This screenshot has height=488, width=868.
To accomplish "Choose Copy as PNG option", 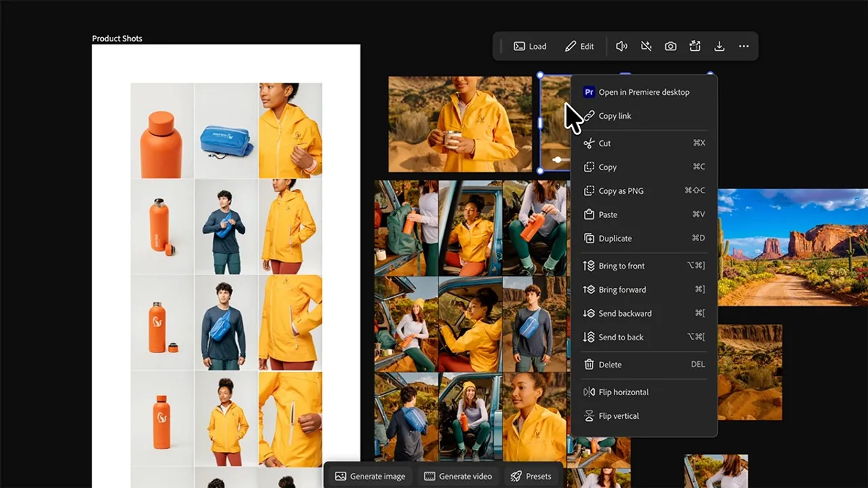I will [620, 190].
